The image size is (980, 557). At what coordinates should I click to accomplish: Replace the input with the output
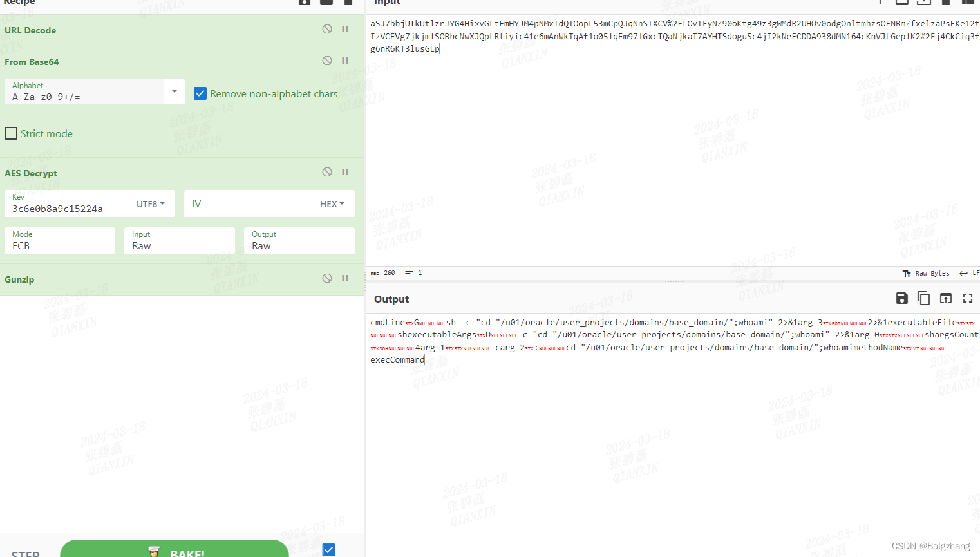tap(946, 298)
